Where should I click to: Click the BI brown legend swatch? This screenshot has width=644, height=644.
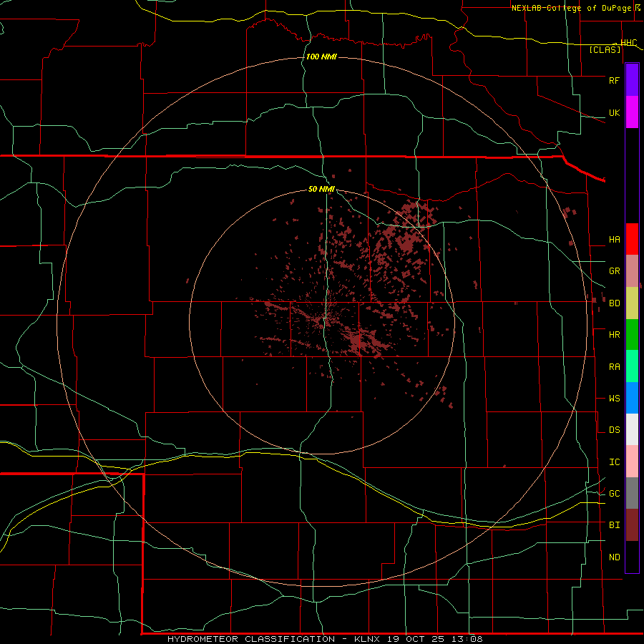(632, 525)
